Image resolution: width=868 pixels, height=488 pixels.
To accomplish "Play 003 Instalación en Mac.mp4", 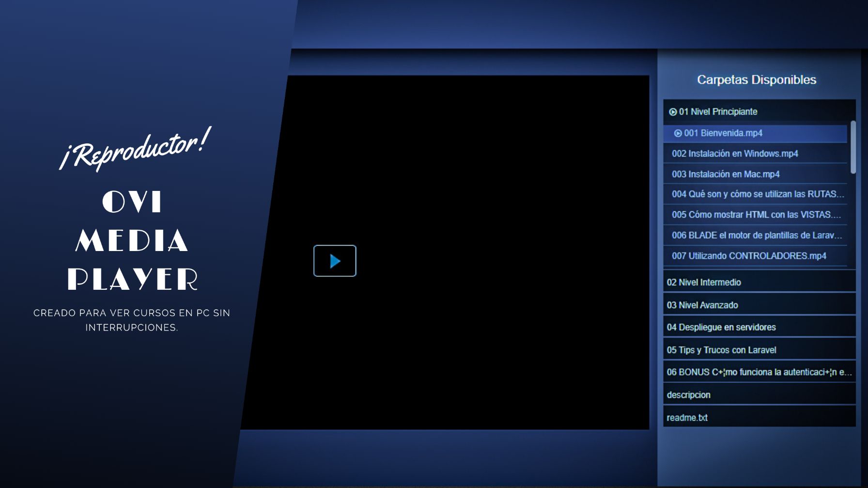I will (755, 174).
